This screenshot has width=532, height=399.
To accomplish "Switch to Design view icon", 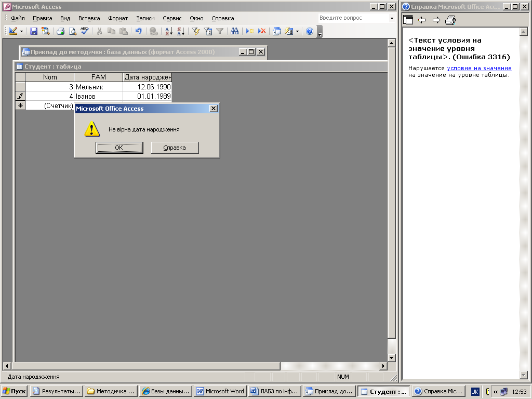I will (x=13, y=31).
